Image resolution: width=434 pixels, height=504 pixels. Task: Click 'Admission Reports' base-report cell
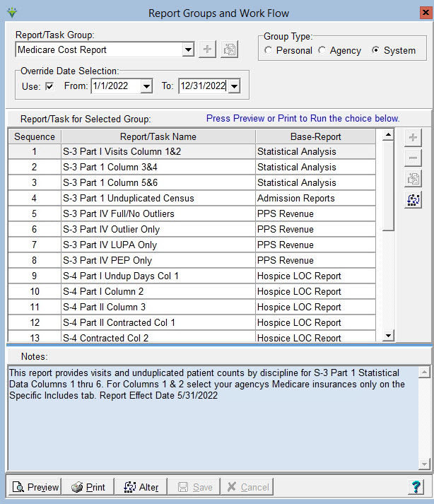coord(316,198)
